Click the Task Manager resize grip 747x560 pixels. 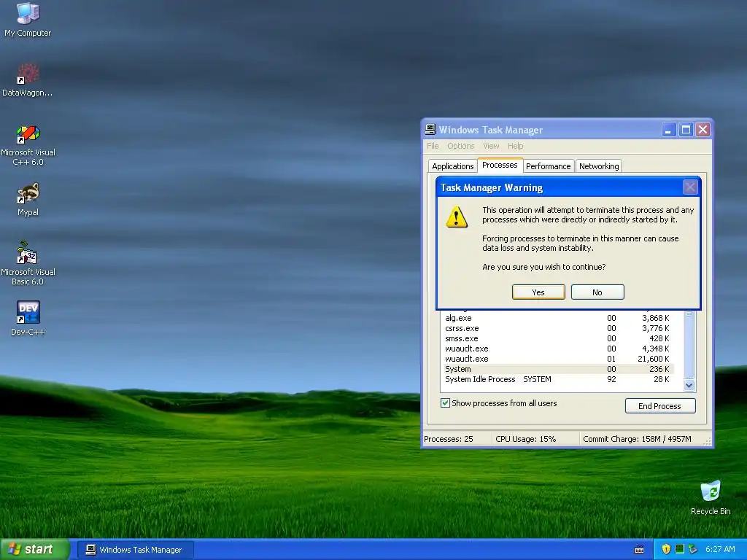[708, 441]
